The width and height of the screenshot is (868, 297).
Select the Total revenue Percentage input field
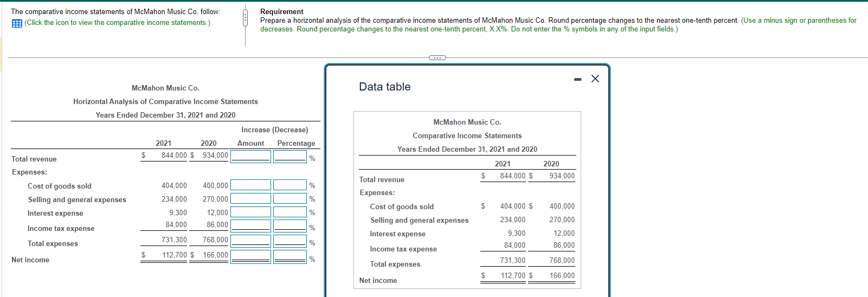[x=290, y=156]
